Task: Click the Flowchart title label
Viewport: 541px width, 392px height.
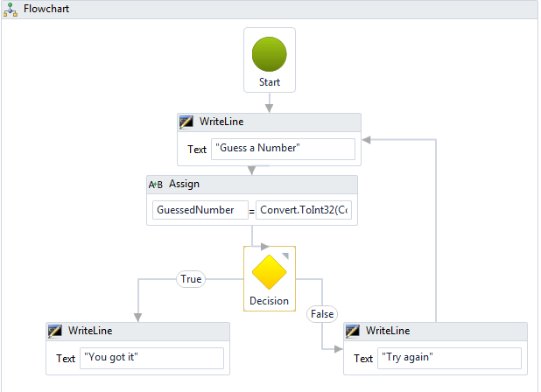Action: [x=46, y=9]
